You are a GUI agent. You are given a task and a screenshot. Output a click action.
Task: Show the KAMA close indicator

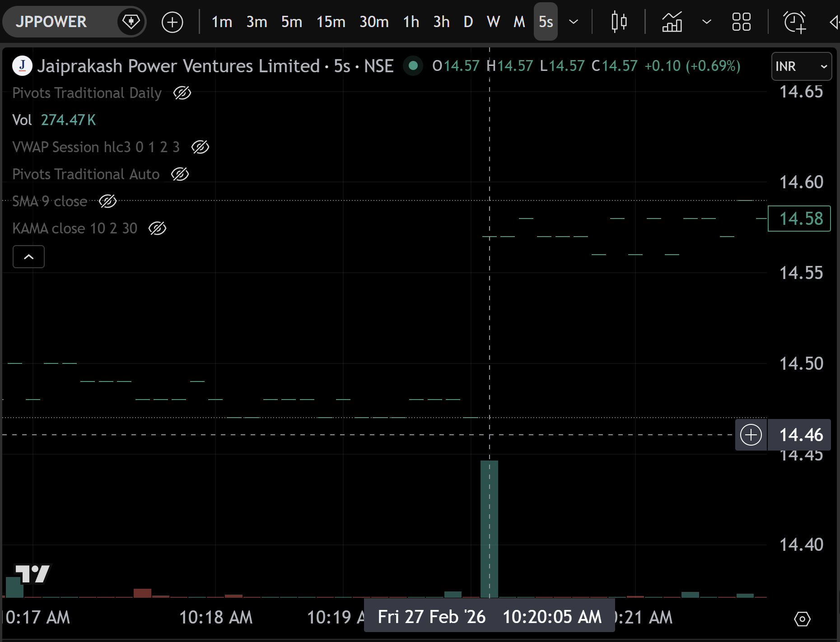coord(157,228)
